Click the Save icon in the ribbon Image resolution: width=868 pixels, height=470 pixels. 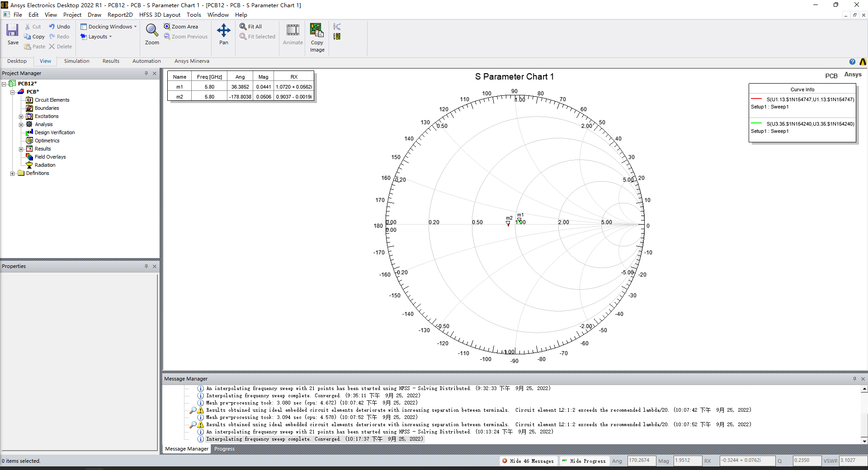[x=12, y=30]
